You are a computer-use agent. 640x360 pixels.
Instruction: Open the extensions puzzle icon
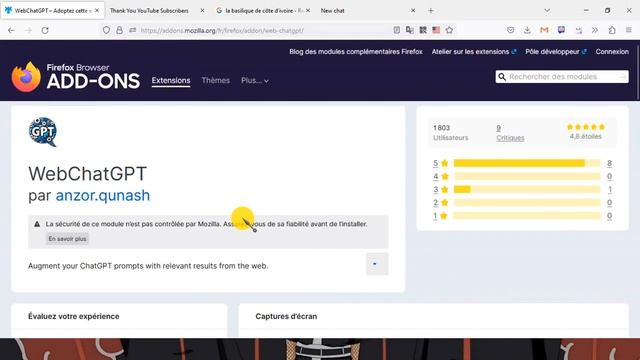click(x=612, y=30)
